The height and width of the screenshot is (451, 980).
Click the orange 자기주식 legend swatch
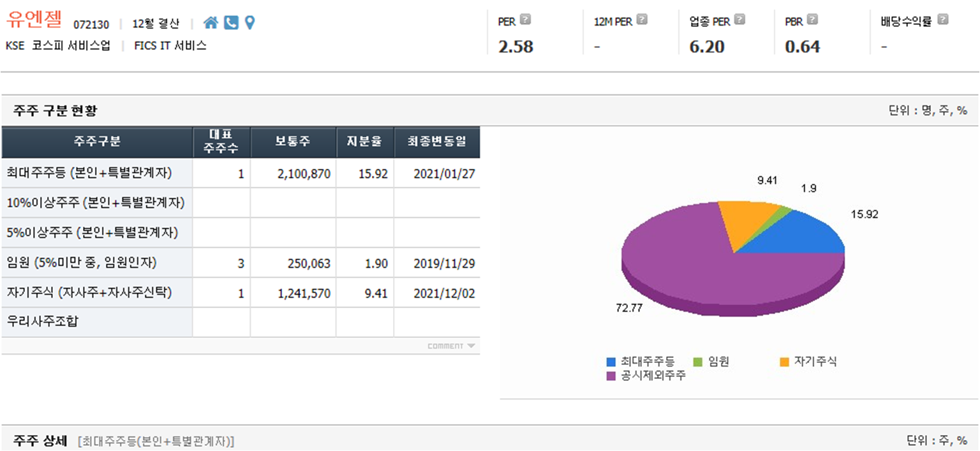click(x=784, y=362)
